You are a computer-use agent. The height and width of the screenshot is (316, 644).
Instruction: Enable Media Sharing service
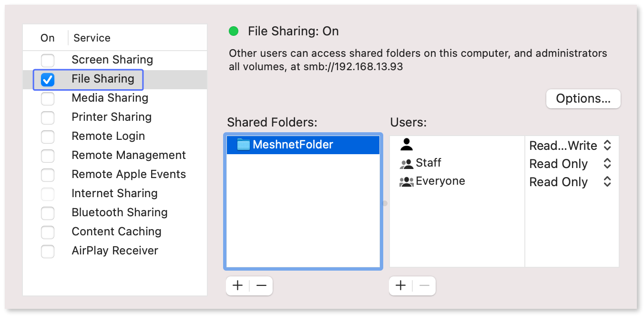pyautogui.click(x=48, y=98)
